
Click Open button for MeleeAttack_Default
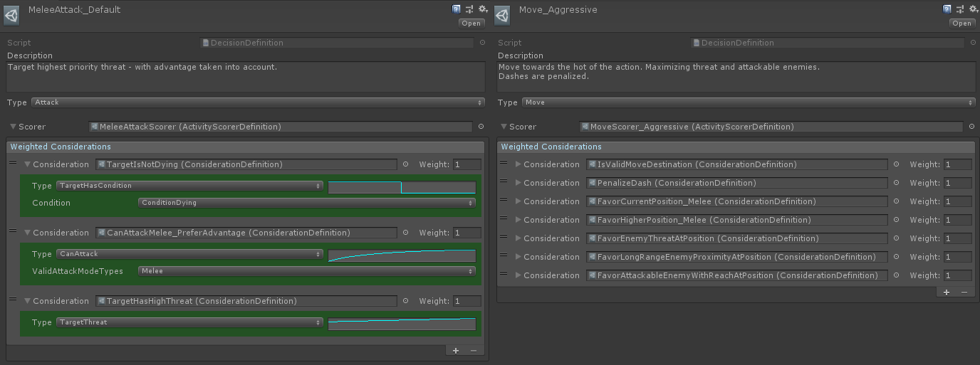click(471, 23)
